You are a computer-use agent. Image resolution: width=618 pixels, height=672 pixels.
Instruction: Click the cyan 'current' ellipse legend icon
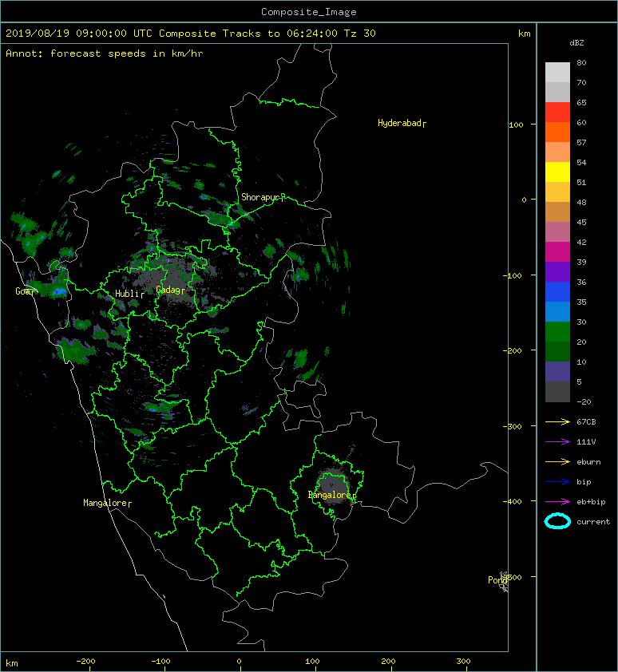(x=557, y=521)
